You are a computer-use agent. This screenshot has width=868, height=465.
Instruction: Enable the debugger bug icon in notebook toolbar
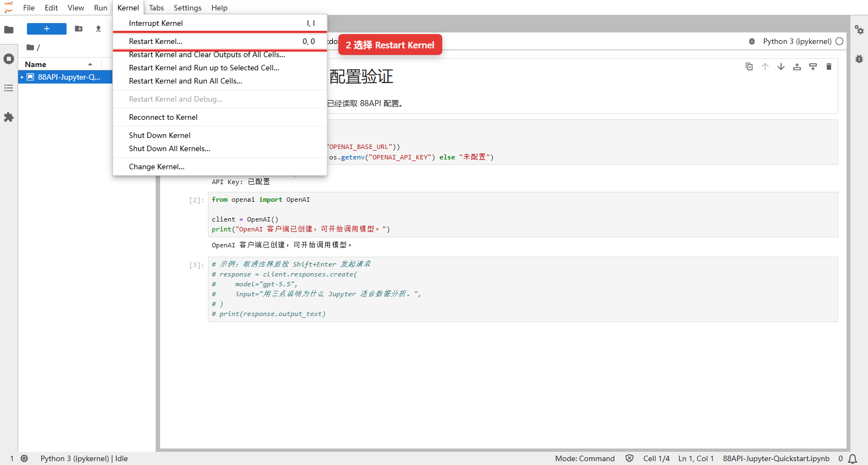point(752,41)
